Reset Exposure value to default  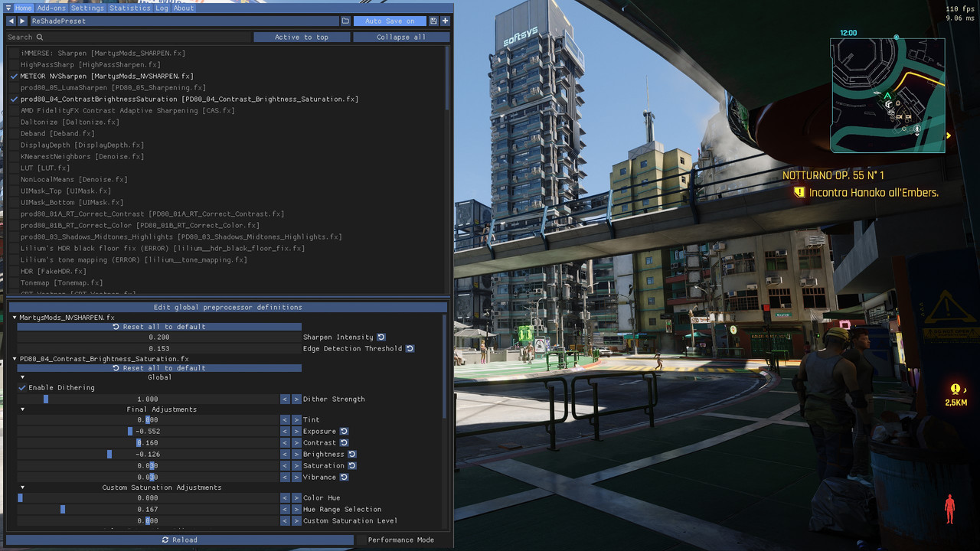[344, 432]
